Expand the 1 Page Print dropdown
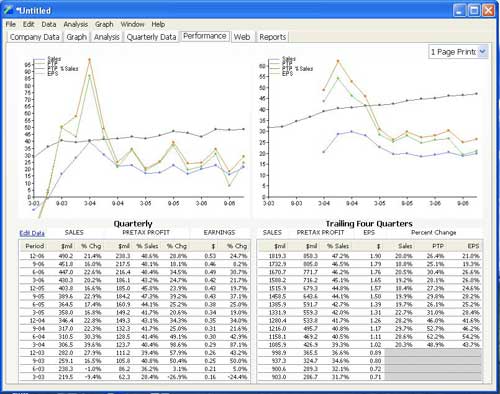This screenshot has height=394, width=500. coord(482,52)
